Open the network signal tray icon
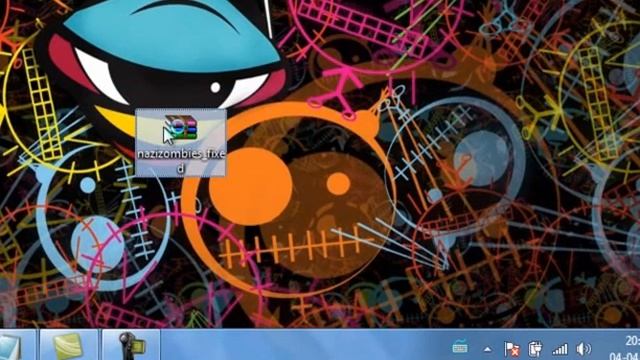This screenshot has height=360, width=640. point(560,349)
